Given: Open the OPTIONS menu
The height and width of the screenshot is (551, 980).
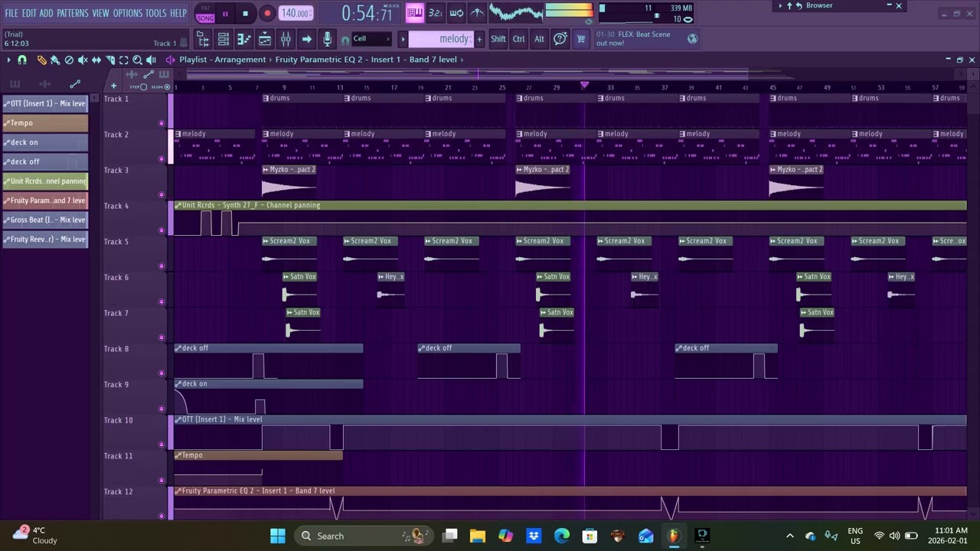Looking at the screenshot, I should [128, 13].
